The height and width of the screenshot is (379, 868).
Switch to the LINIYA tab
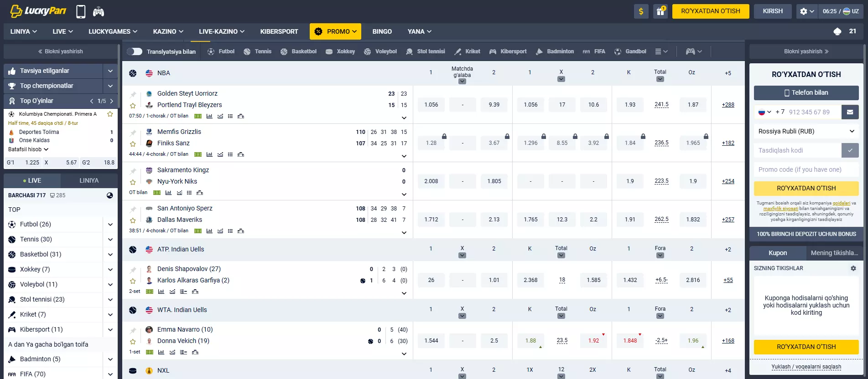[89, 180]
